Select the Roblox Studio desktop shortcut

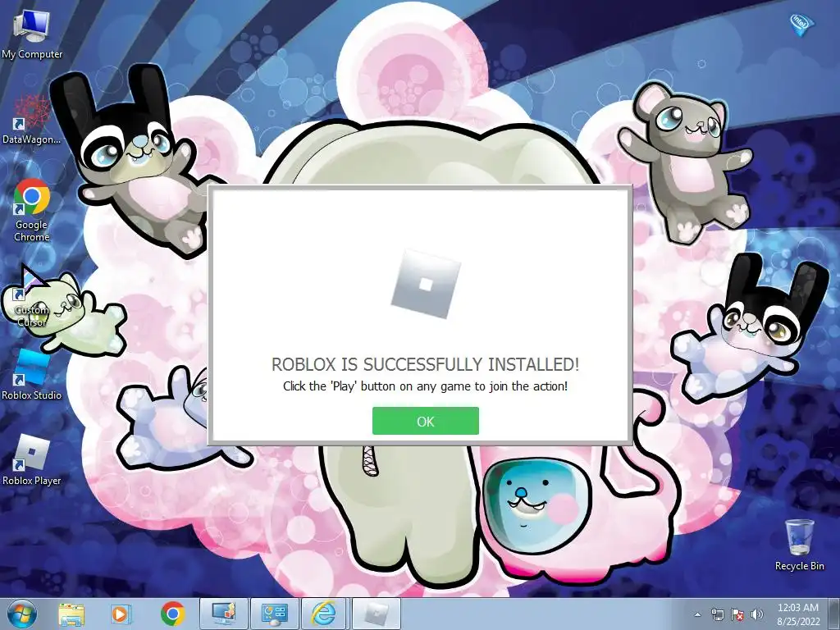pyautogui.click(x=32, y=375)
